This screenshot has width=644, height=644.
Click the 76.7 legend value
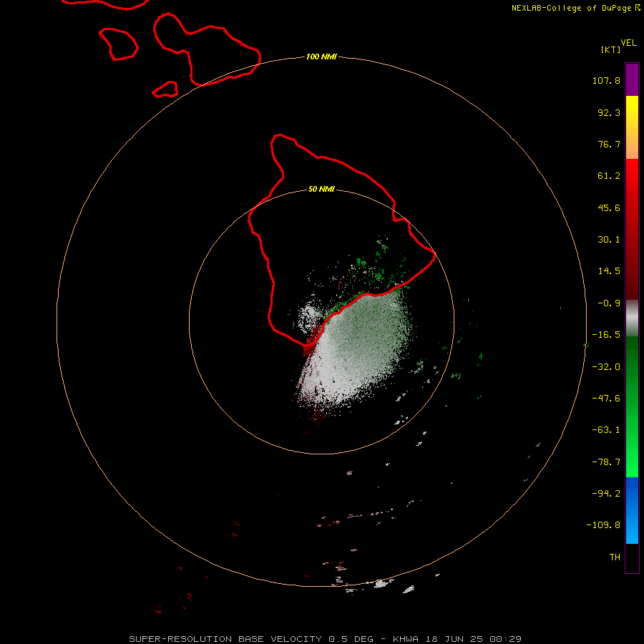tap(609, 144)
